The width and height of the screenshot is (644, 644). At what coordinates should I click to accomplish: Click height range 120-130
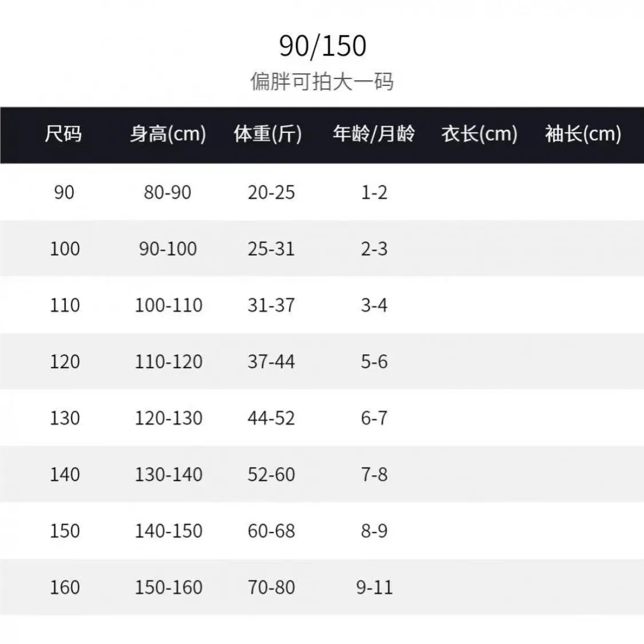tap(168, 418)
